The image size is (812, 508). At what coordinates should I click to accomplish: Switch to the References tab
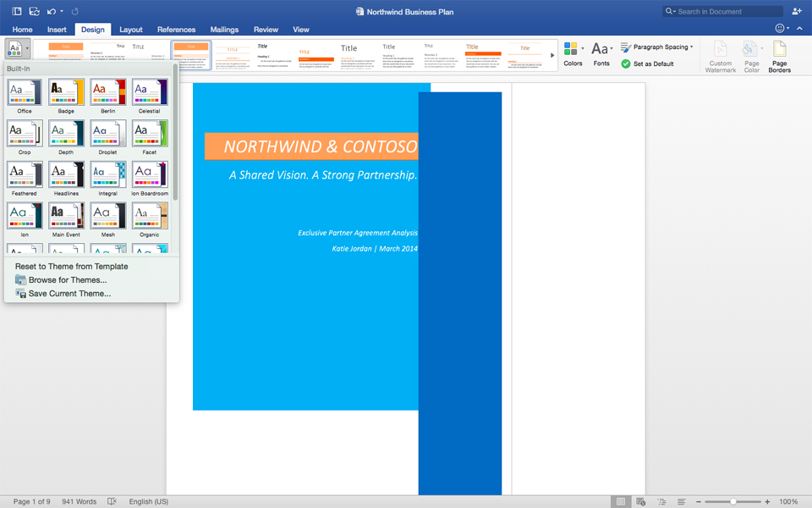coord(176,29)
